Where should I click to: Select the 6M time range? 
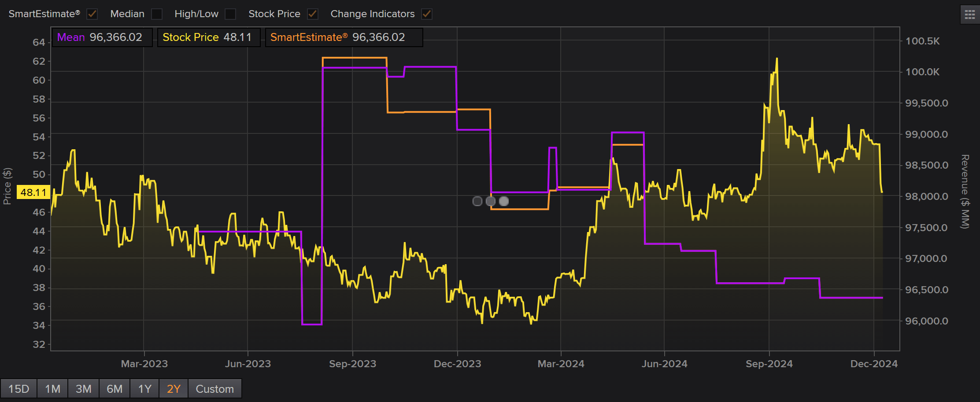[115, 389]
